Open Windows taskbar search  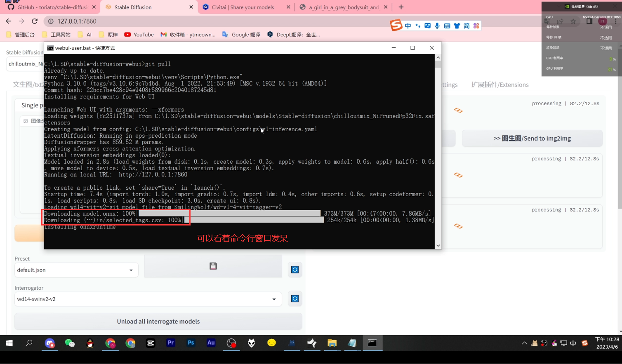[29, 343]
